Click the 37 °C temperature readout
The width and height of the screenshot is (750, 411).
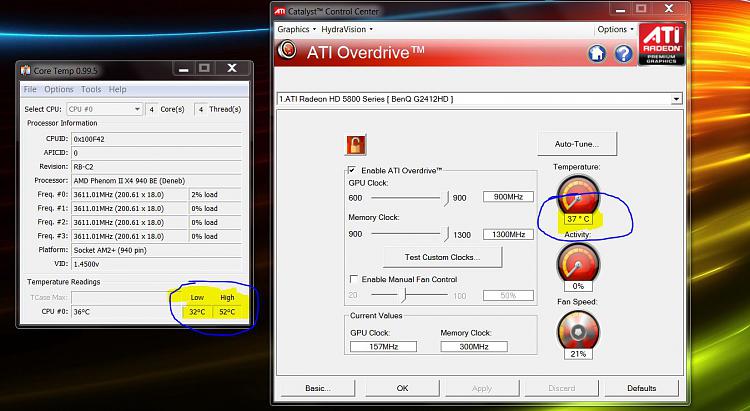[578, 219]
